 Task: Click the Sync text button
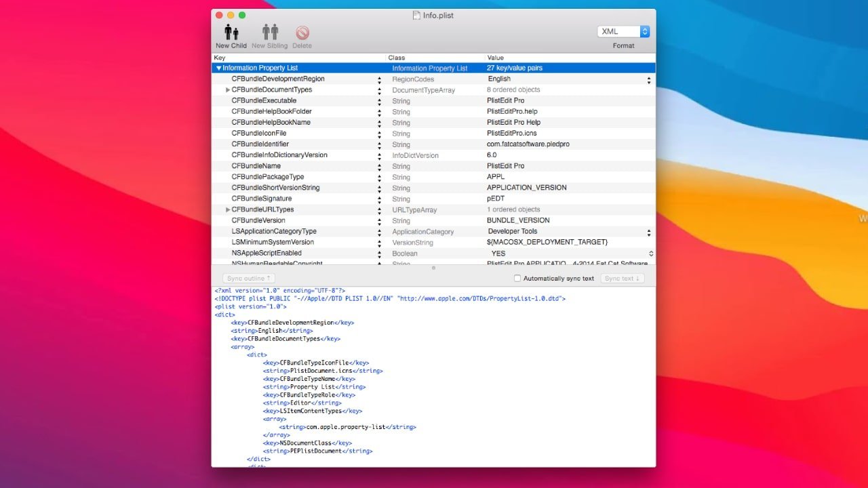[x=623, y=279]
